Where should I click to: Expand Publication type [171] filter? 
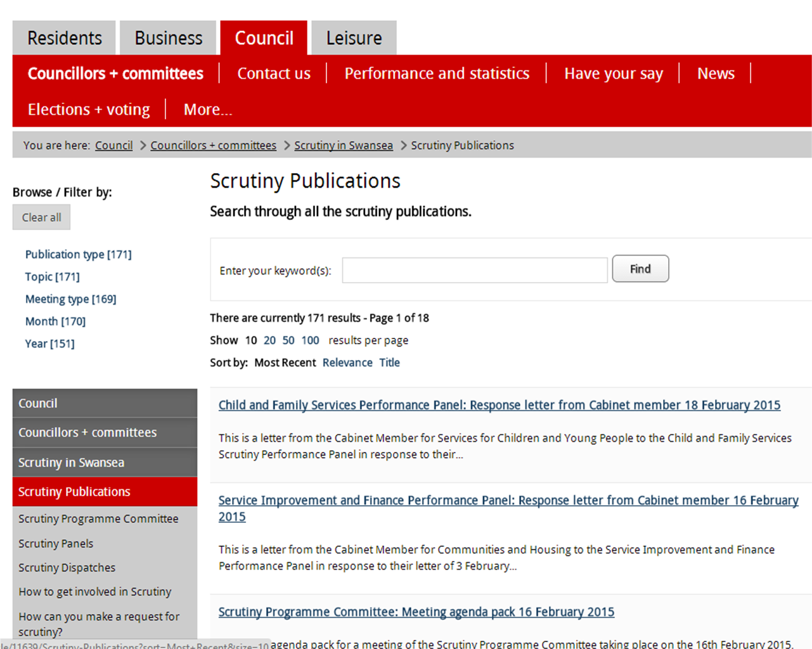pyautogui.click(x=79, y=254)
